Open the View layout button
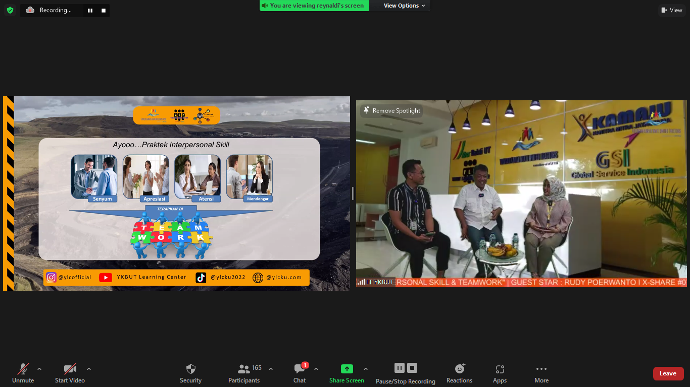Image resolution: width=690 pixels, height=387 pixels. [x=672, y=10]
